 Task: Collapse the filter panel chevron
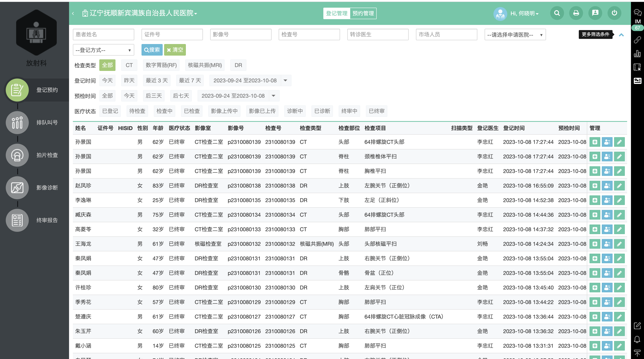pos(621,35)
